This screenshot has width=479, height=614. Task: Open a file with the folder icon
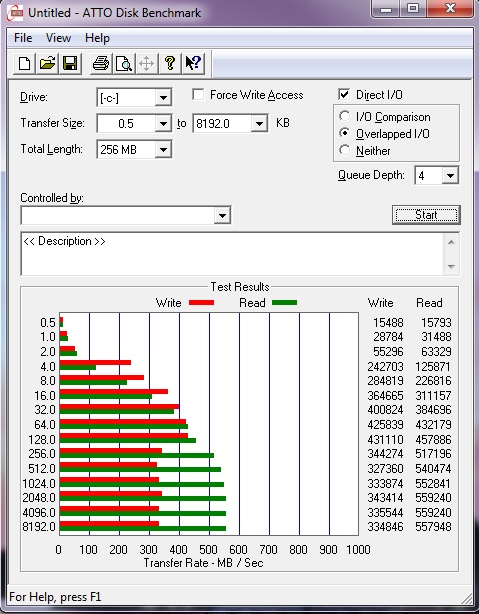47,63
